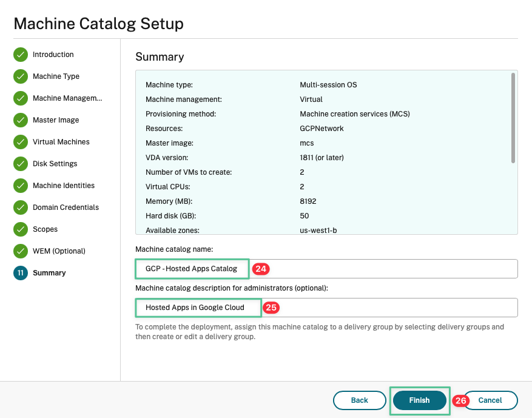
Task: Click the Master Image step checkmark icon
Action: (21, 120)
